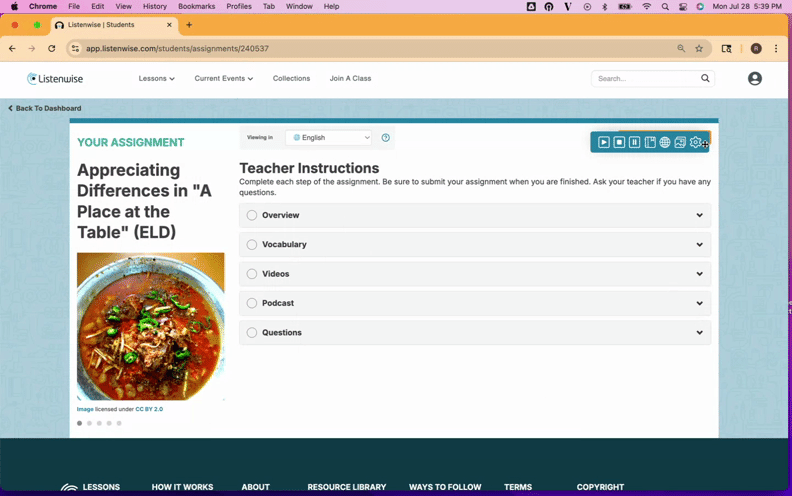Open Control Center in the menu bar

point(683,7)
